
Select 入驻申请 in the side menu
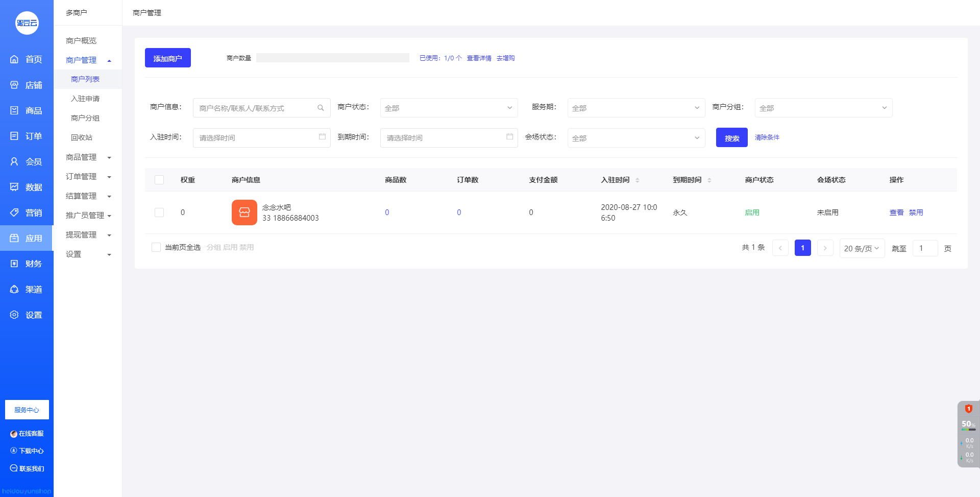point(85,99)
